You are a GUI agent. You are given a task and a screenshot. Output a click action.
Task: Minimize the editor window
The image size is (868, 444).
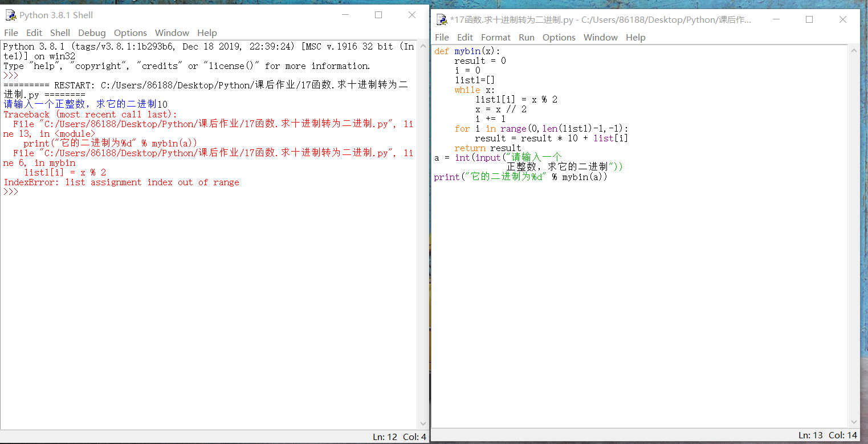click(x=776, y=20)
